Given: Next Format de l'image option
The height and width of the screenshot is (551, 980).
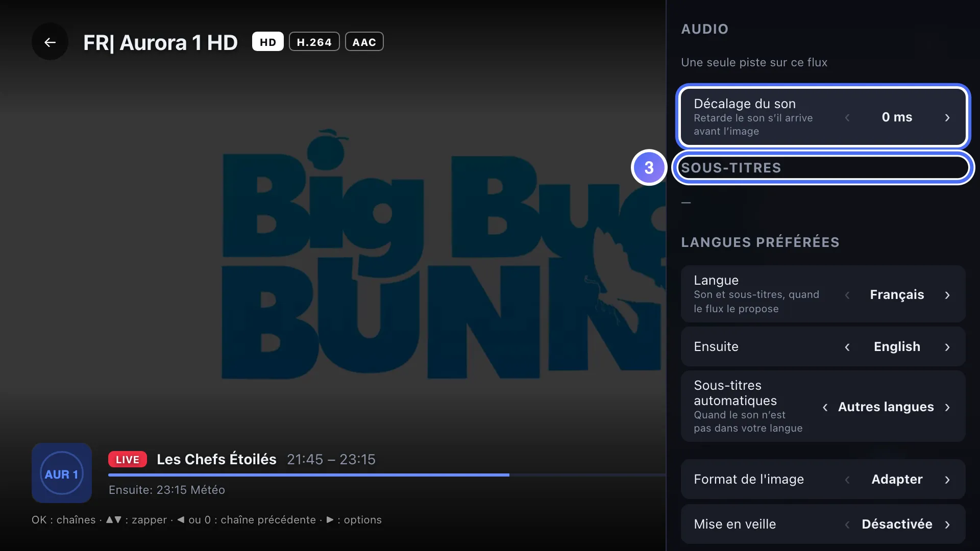Looking at the screenshot, I should click(947, 480).
